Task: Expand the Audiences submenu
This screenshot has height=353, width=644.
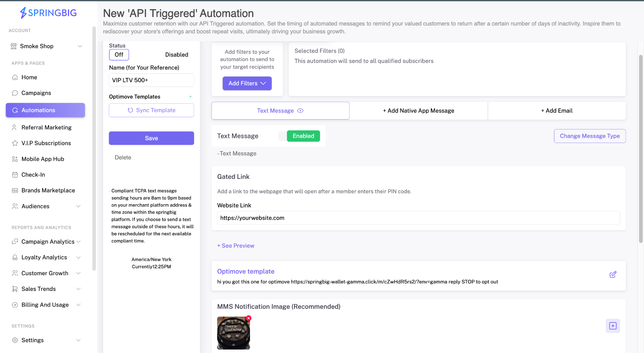Action: [x=78, y=206]
